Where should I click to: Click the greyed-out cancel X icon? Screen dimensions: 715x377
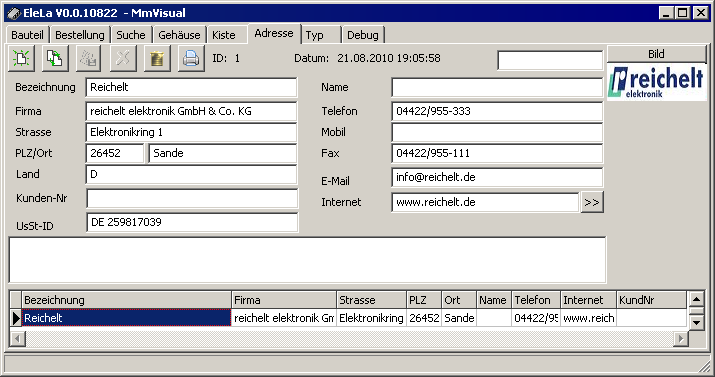(x=123, y=58)
